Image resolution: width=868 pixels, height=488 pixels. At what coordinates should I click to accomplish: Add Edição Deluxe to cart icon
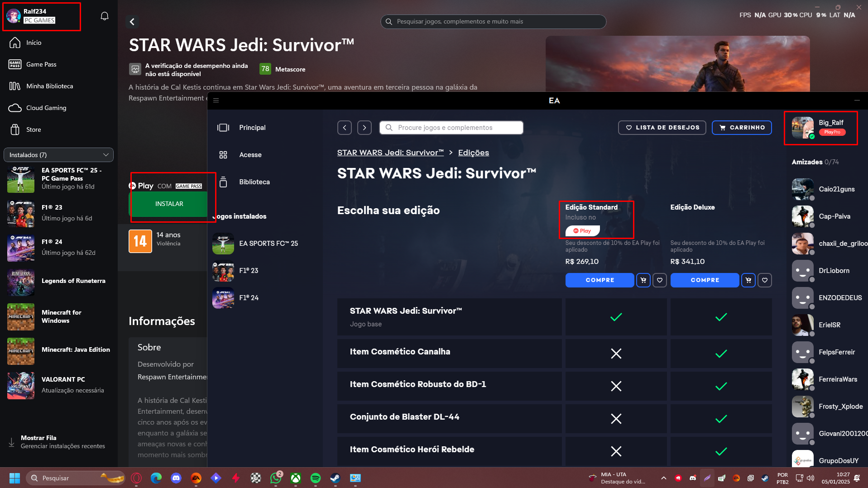(x=748, y=280)
